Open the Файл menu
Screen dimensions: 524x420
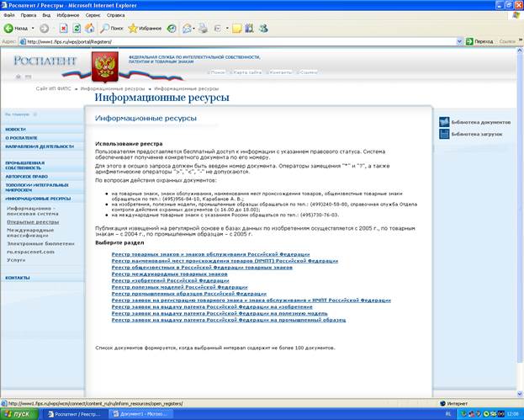point(9,15)
